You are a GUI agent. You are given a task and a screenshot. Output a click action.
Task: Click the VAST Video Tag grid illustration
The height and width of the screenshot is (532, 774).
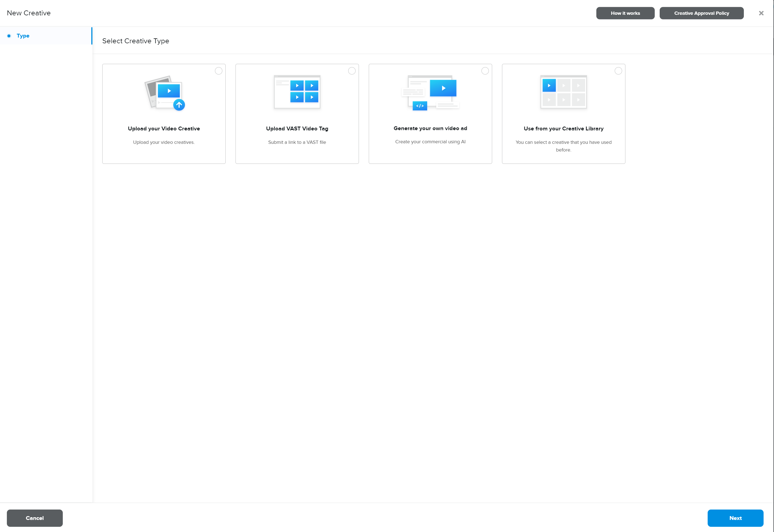[297, 92]
